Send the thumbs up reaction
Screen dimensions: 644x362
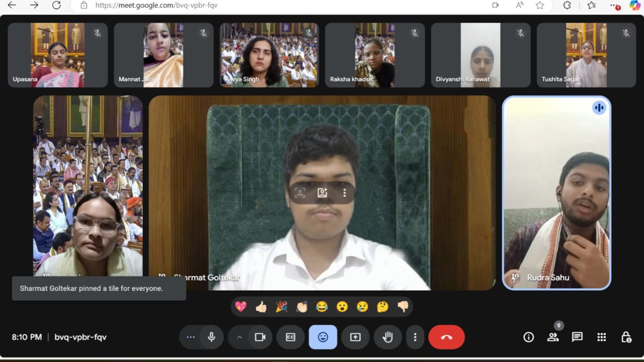[261, 307]
